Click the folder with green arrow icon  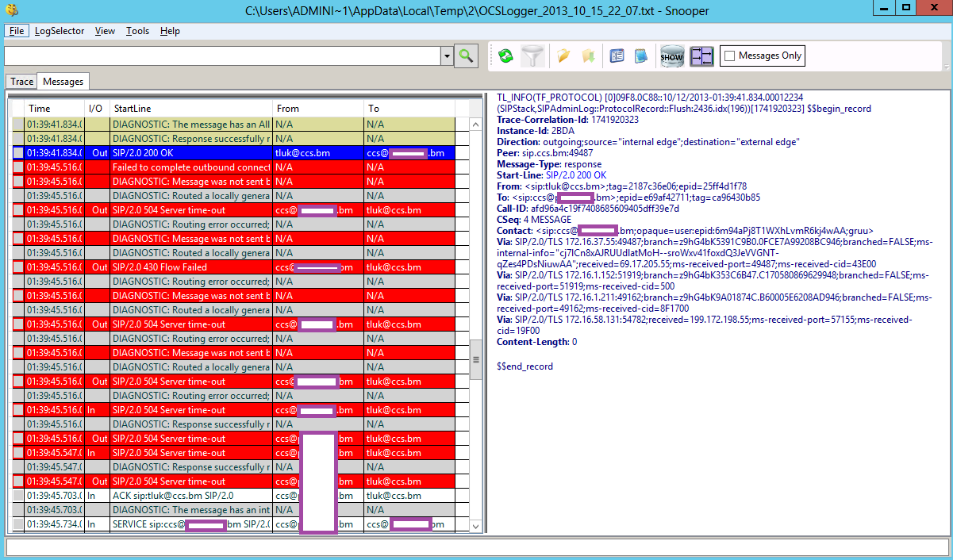pos(588,56)
